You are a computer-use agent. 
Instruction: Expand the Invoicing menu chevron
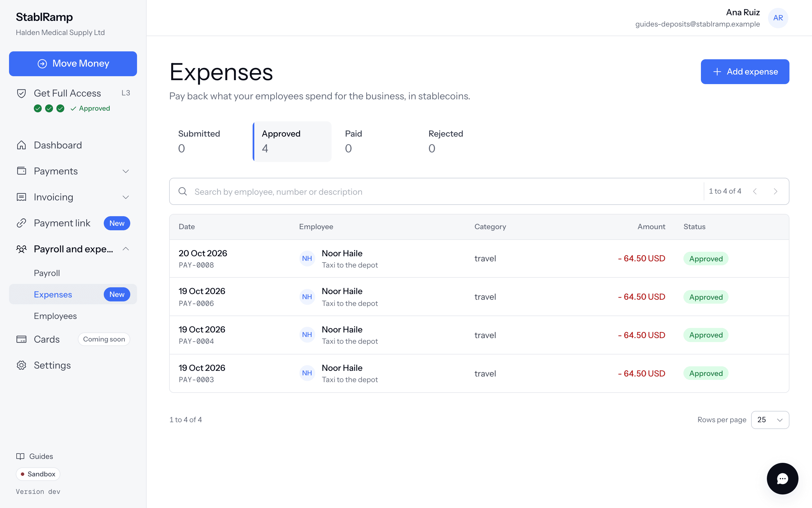click(x=126, y=197)
